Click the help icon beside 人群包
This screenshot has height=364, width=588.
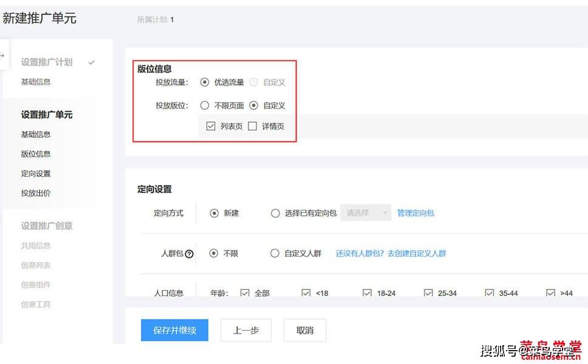tap(189, 254)
